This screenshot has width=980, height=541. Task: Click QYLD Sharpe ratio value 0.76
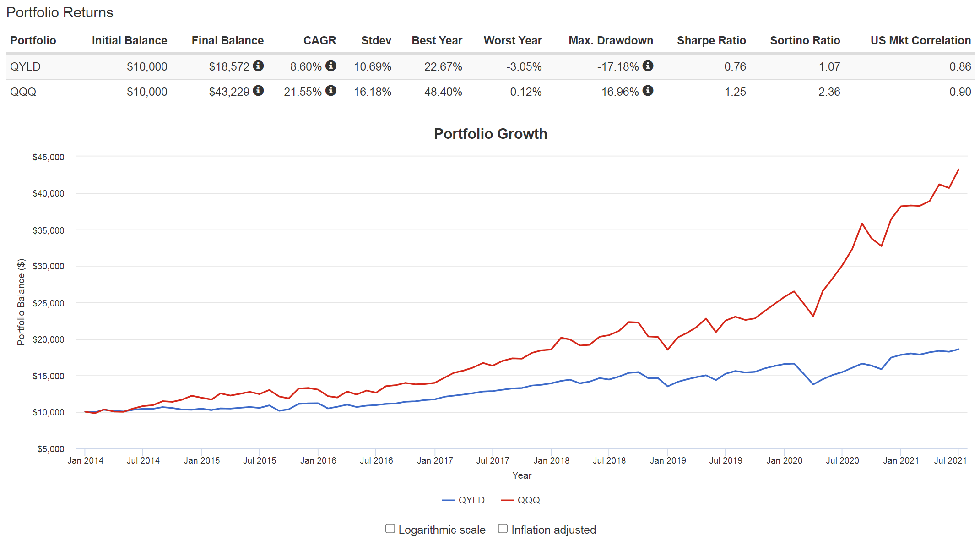735,66
